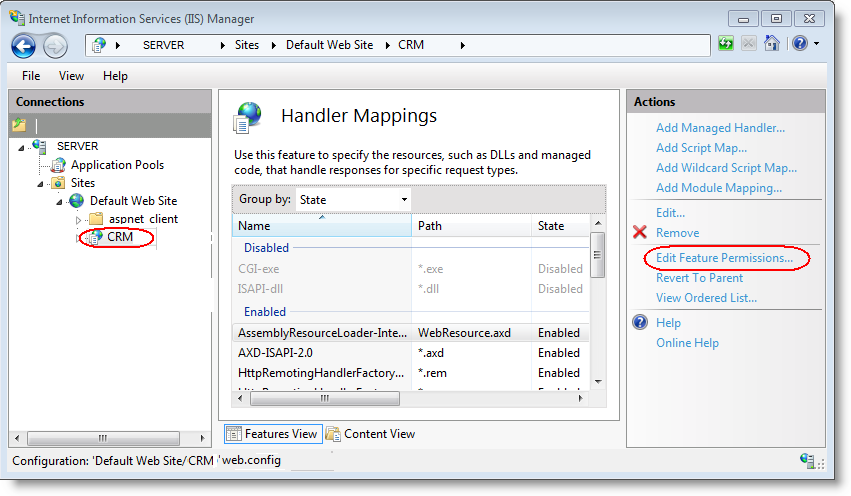Viewport: 851px width, 496px height.
Task: Click the Edit Feature Permissions link
Action: (x=724, y=258)
